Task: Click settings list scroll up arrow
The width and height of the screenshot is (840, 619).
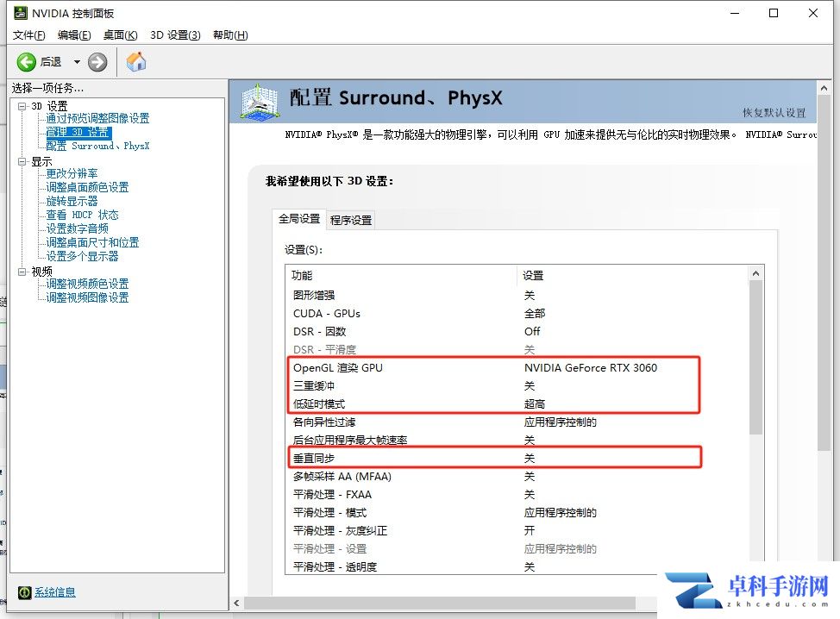Action: coord(755,273)
